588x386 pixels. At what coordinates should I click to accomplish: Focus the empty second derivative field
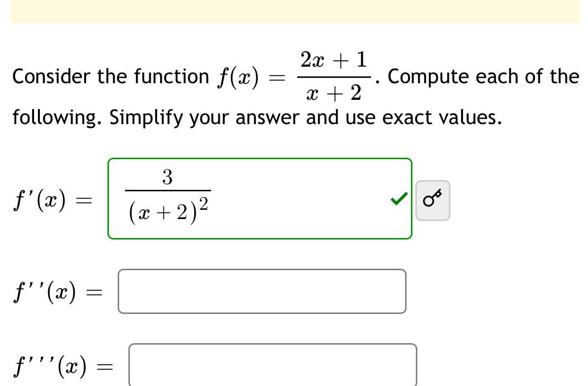click(x=263, y=291)
